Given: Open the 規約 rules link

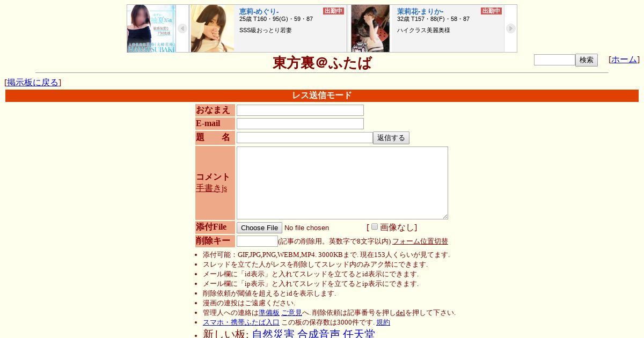Looking at the screenshot, I should pyautogui.click(x=383, y=322).
